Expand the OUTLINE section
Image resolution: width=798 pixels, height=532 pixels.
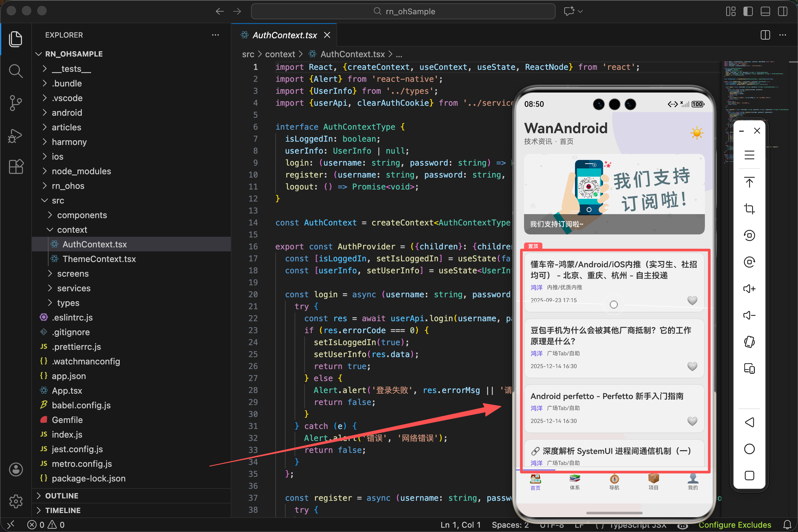62,496
